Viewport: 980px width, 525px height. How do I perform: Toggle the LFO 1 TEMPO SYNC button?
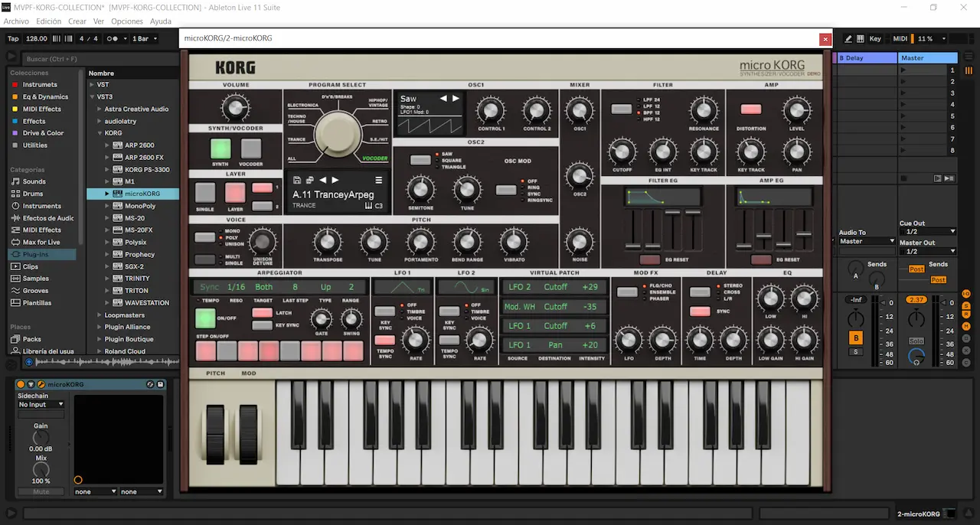pos(384,340)
